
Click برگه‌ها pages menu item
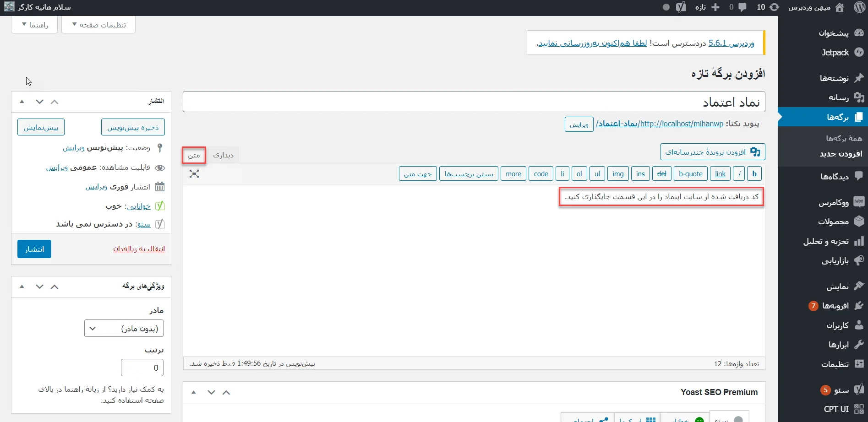click(x=823, y=117)
